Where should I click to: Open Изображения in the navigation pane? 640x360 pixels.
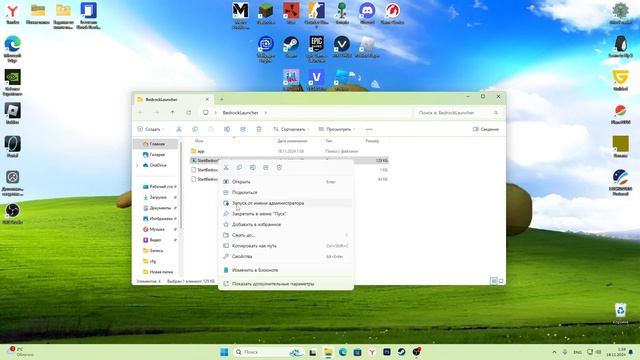[x=159, y=218]
